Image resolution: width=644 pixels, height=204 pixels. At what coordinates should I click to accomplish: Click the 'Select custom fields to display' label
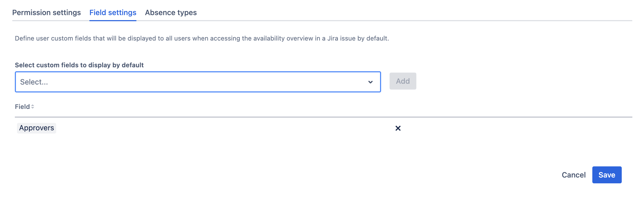[x=79, y=65]
